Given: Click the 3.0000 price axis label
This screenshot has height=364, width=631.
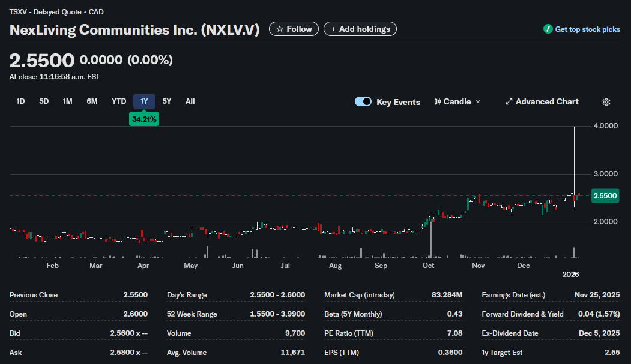Looking at the screenshot, I should pos(606,173).
